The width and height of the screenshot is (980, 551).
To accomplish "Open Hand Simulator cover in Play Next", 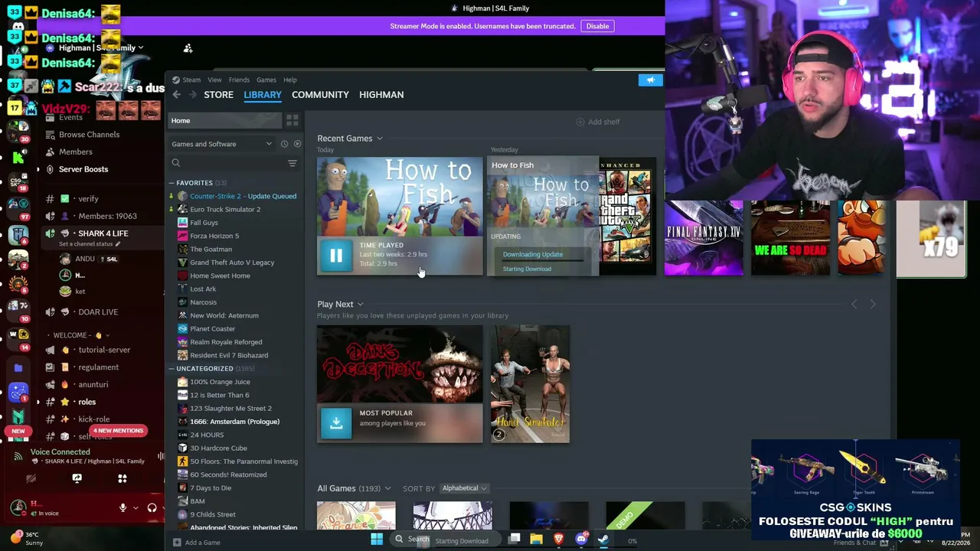I will (530, 384).
